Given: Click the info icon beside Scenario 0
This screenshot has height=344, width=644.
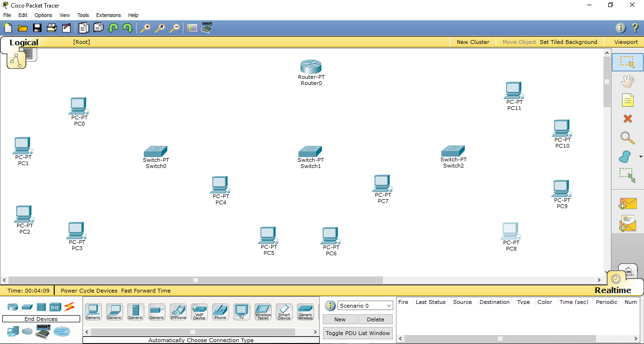Looking at the screenshot, I should click(x=330, y=306).
